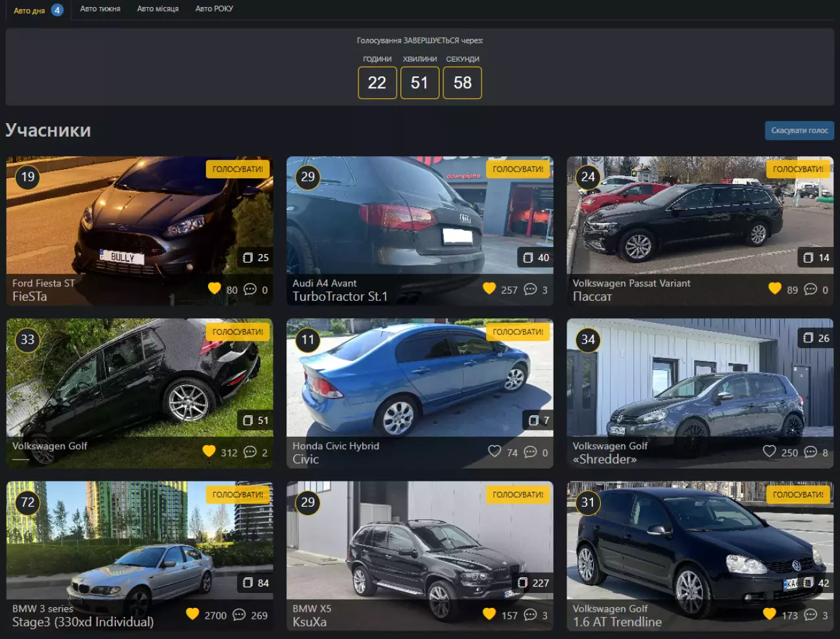The width and height of the screenshot is (840, 639).
Task: Like the Audi A4 Avant heart icon
Action: click(489, 288)
